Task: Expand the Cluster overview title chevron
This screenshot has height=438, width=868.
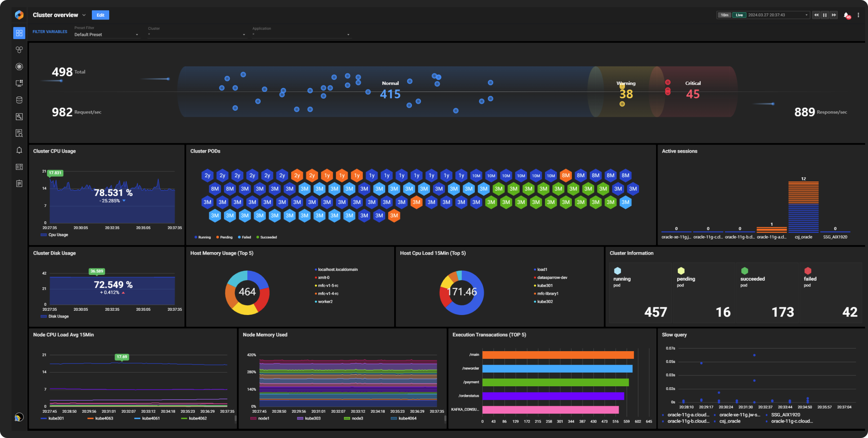Action: [x=84, y=15]
